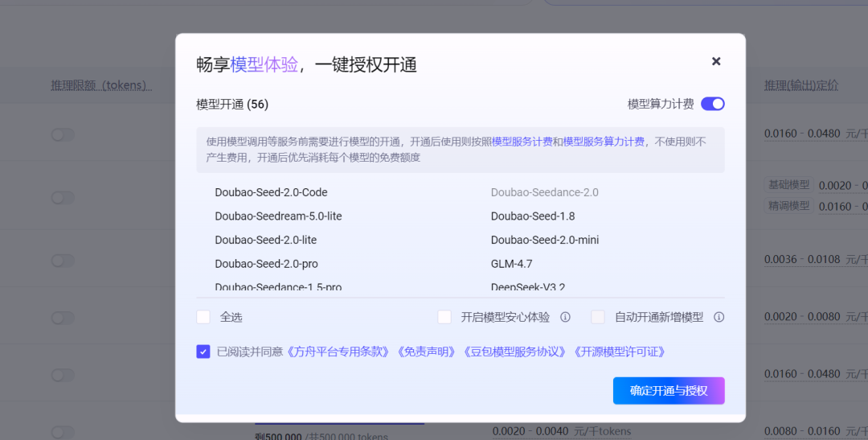Click the info icon beside 自动开通新增模型
Viewport: 868px width, 440px height.
(x=719, y=317)
